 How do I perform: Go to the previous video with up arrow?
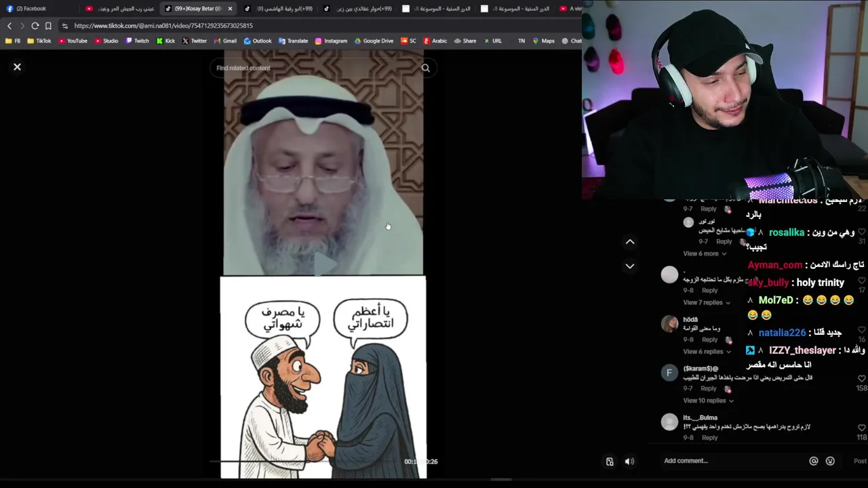pyautogui.click(x=629, y=241)
